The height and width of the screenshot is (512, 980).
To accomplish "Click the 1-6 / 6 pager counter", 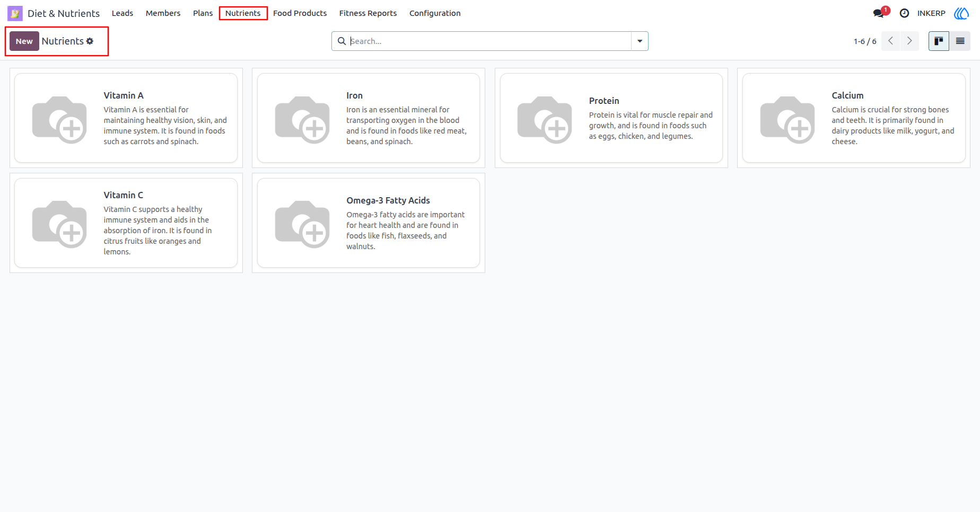I will [865, 41].
